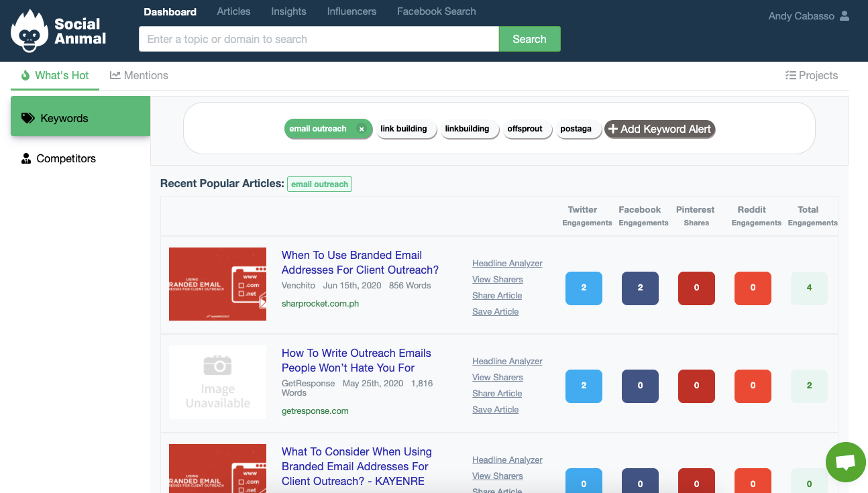The height and width of the screenshot is (493, 868).
Task: Click the email outreach tag near Recent Popular Articles
Action: click(319, 184)
